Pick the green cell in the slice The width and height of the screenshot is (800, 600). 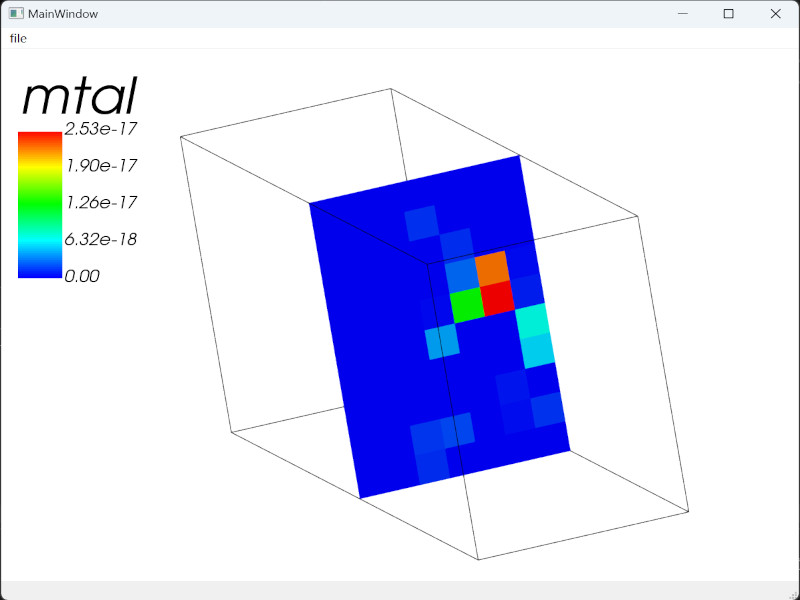click(467, 305)
